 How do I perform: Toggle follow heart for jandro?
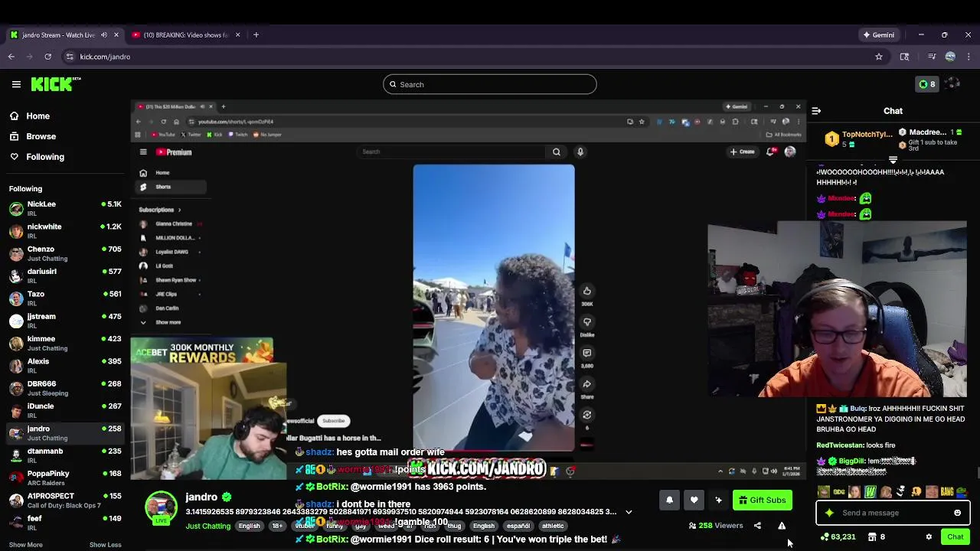(x=694, y=500)
